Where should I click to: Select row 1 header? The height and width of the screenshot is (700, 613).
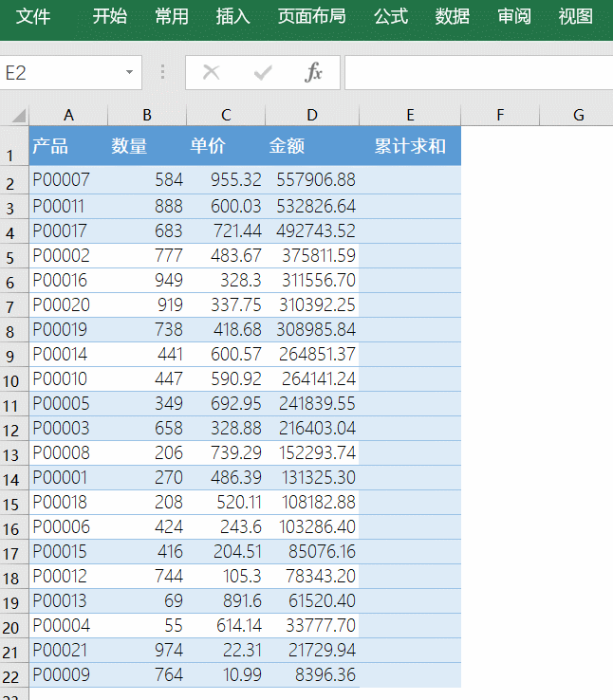pyautogui.click(x=14, y=146)
